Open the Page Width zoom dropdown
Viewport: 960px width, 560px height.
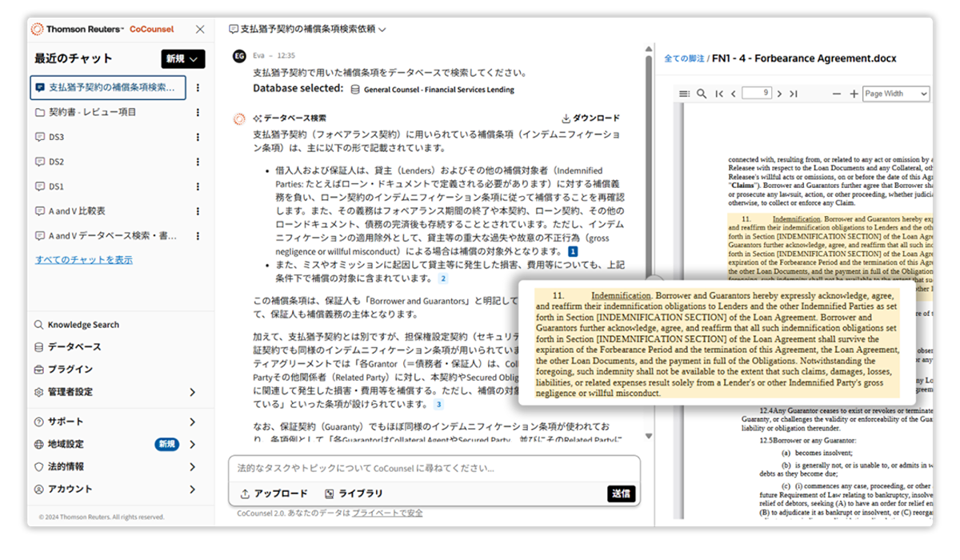[896, 93]
